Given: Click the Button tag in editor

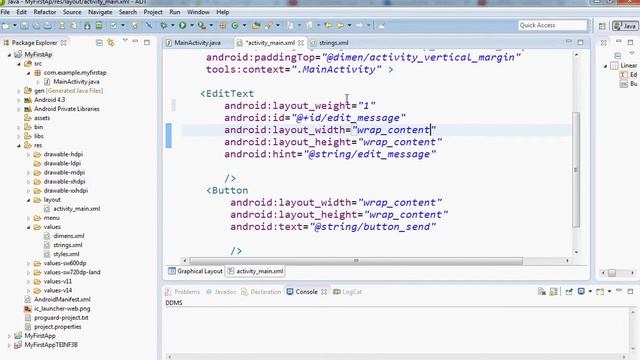Looking at the screenshot, I should click(x=227, y=191).
